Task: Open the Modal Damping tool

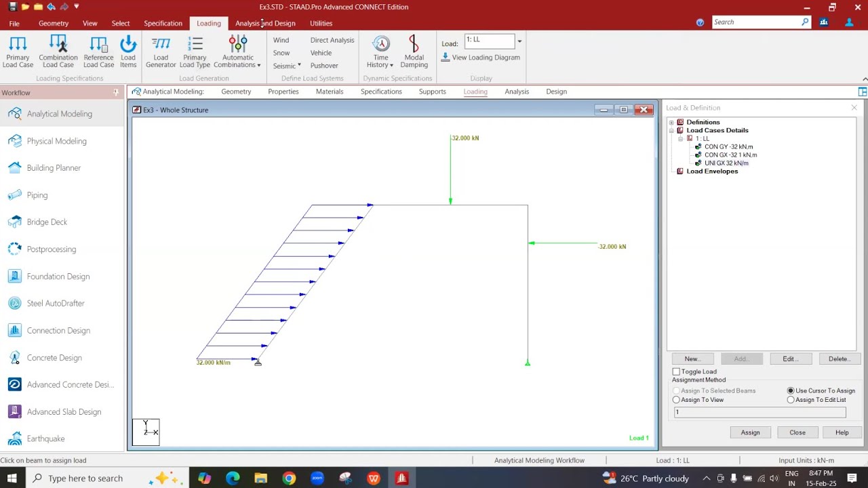Action: tap(414, 52)
